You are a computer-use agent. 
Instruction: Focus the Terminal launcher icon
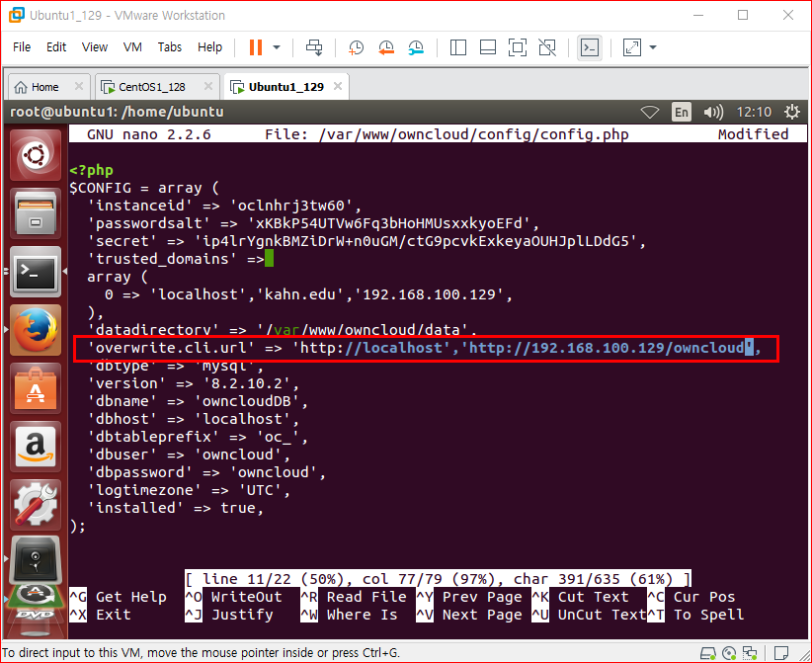pos(36,272)
